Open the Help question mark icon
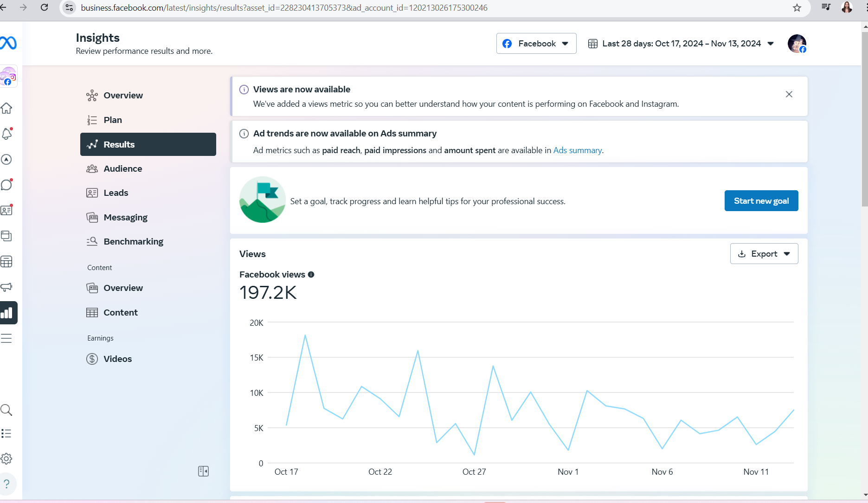This screenshot has height=503, width=868. 6,484
